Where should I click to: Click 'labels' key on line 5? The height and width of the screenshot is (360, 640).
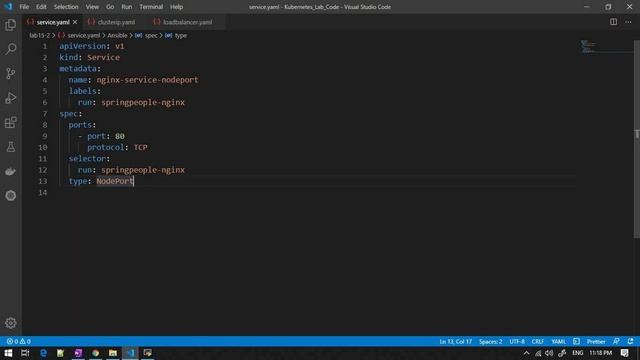pos(82,91)
